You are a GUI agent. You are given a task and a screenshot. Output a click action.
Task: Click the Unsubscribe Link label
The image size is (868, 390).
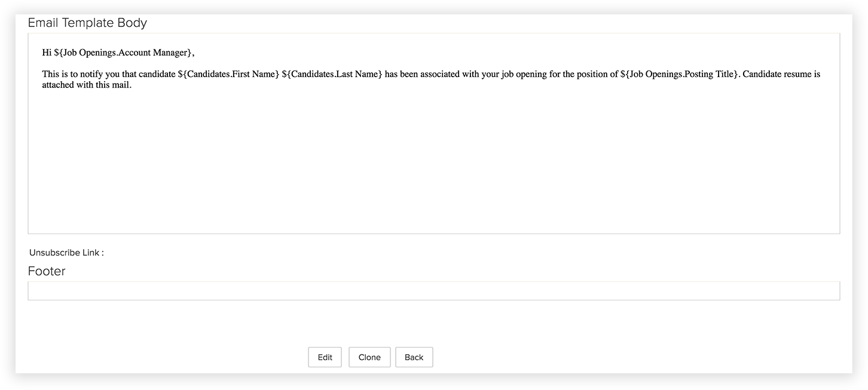point(66,253)
